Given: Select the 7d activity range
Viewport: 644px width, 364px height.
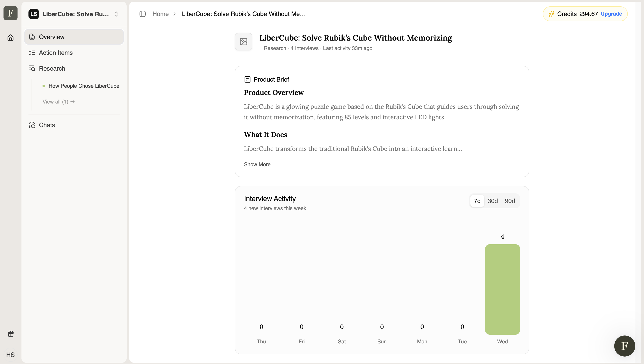Looking at the screenshot, I should coord(477,201).
